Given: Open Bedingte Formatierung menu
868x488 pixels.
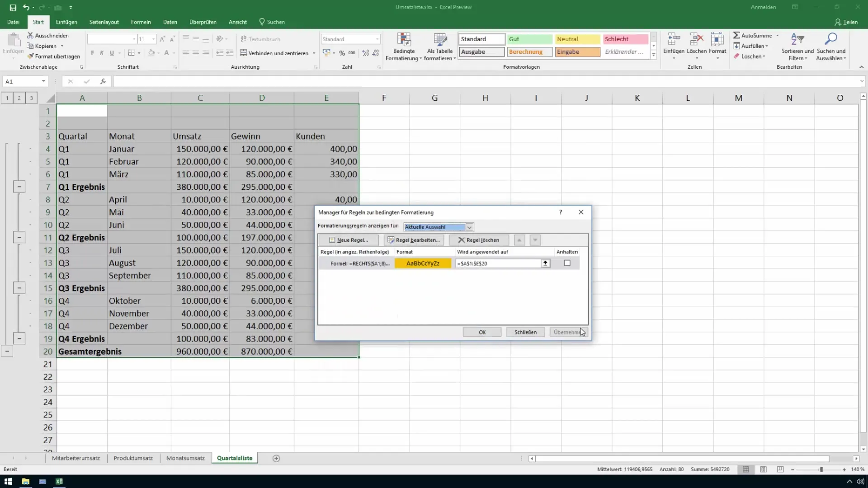Looking at the screenshot, I should 403,47.
